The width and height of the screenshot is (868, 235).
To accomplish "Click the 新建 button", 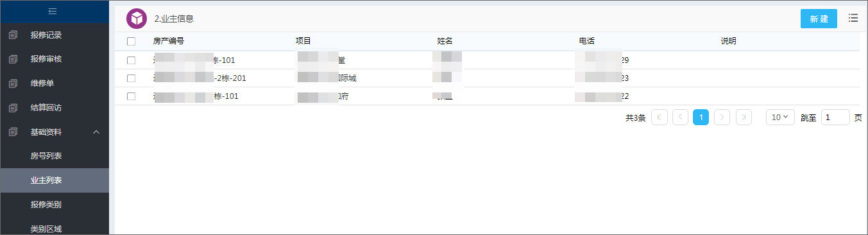I will [819, 19].
